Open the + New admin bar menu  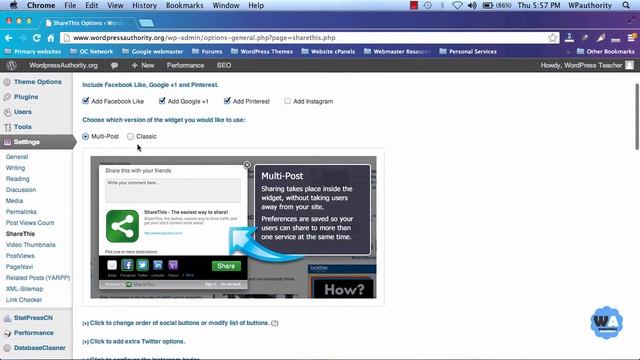coord(143,65)
